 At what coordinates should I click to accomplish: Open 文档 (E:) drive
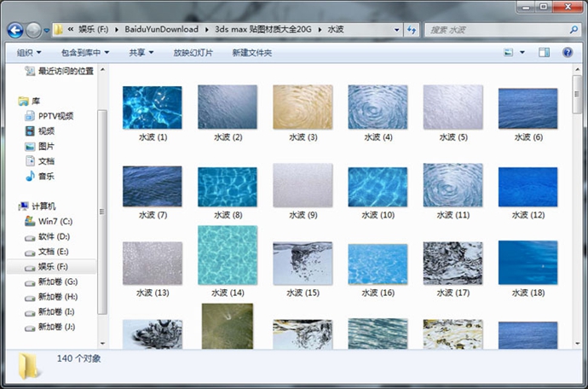[47, 252]
